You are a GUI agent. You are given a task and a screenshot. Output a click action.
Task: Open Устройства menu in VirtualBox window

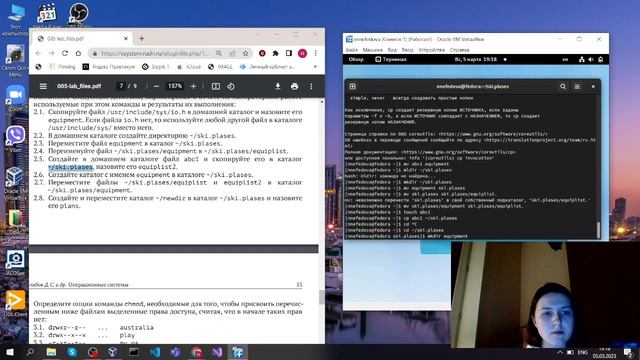click(x=431, y=50)
